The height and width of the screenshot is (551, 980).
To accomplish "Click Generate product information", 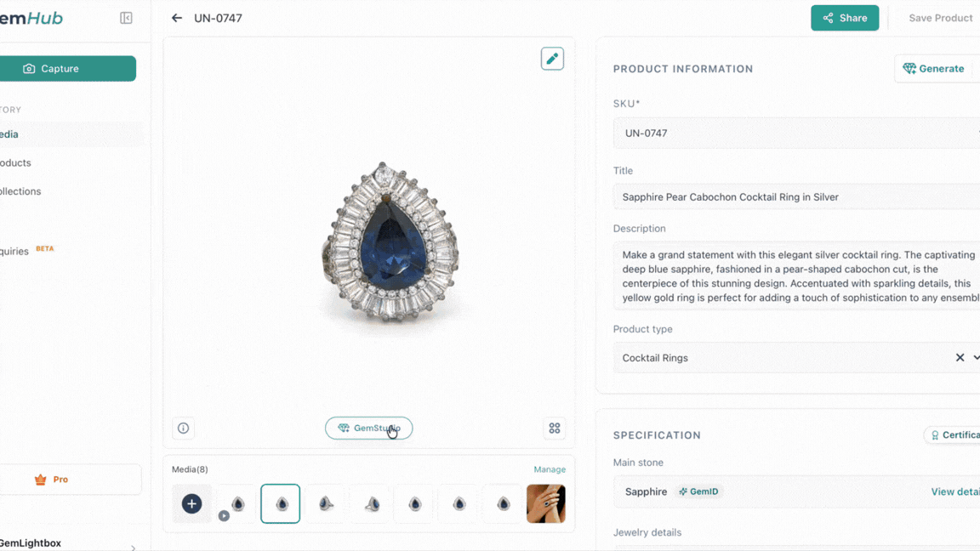I will click(934, 69).
